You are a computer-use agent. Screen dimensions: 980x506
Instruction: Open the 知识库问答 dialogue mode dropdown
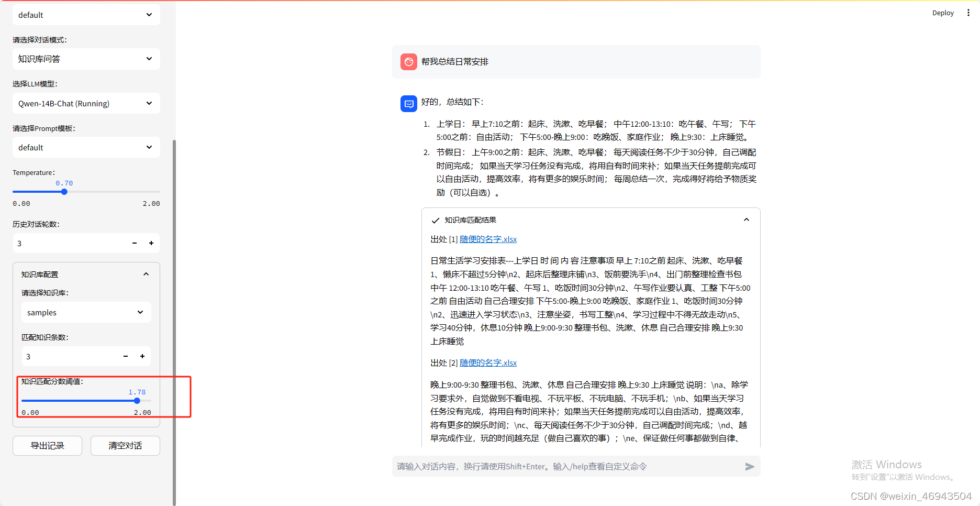point(86,59)
